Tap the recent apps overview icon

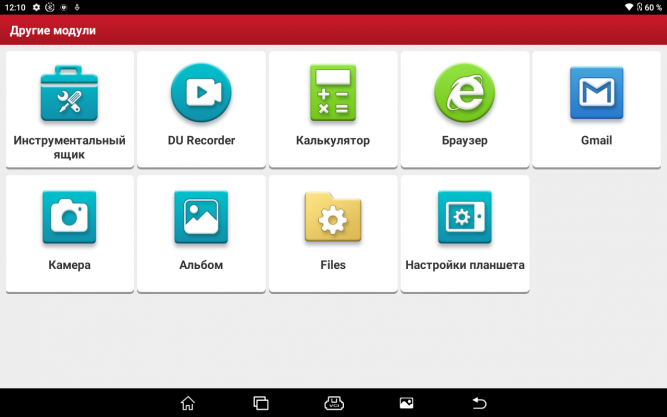(x=261, y=403)
